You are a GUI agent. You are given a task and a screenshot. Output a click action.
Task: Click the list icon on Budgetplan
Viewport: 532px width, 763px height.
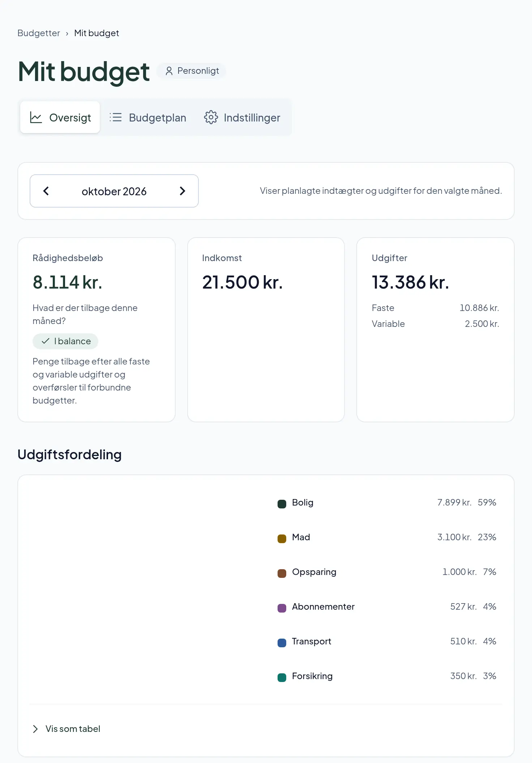(116, 118)
